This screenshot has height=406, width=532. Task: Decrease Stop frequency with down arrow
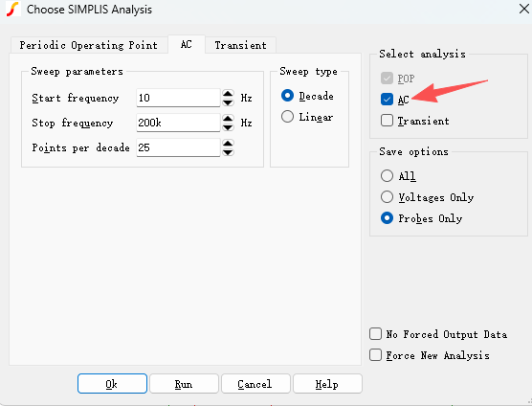tap(228, 127)
